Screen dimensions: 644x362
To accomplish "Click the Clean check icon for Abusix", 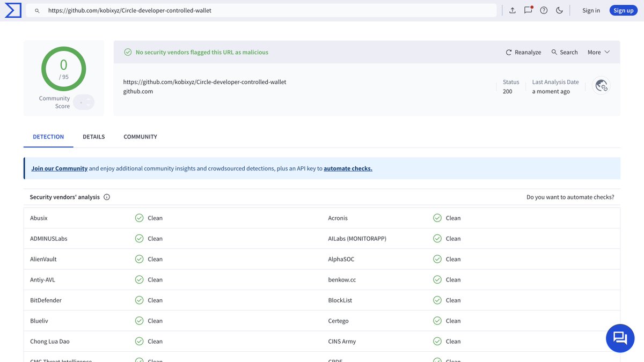I will point(139,218).
